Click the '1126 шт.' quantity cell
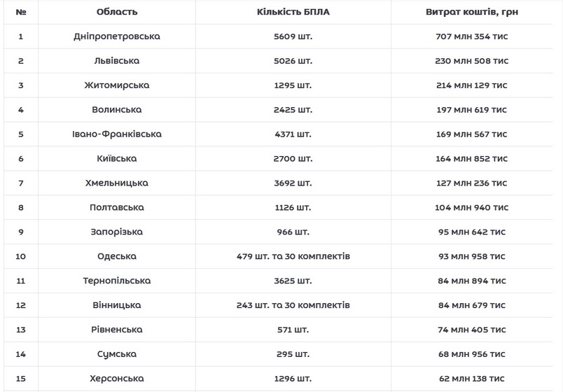Image resolution: width=563 pixels, height=392 pixels. (x=293, y=208)
